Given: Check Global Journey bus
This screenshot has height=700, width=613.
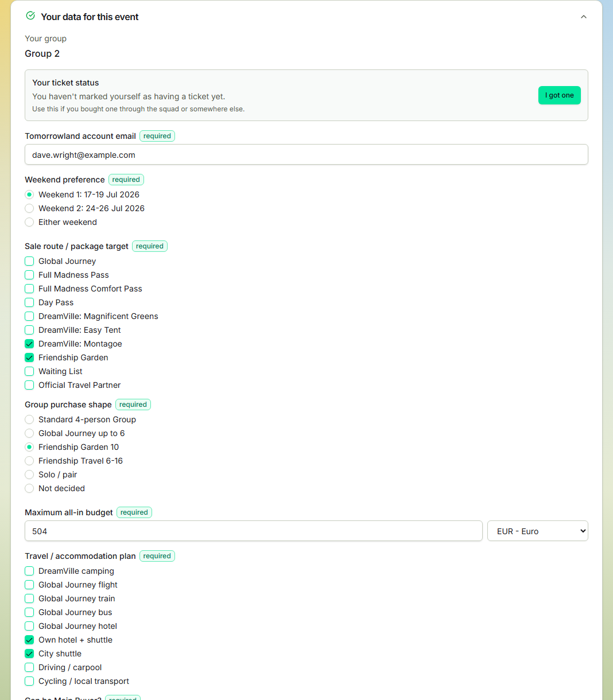Looking at the screenshot, I should click(29, 612).
